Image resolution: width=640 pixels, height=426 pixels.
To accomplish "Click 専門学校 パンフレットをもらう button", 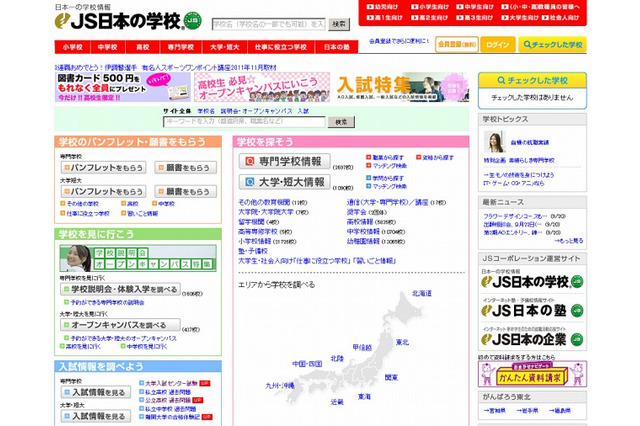I will point(103,167).
